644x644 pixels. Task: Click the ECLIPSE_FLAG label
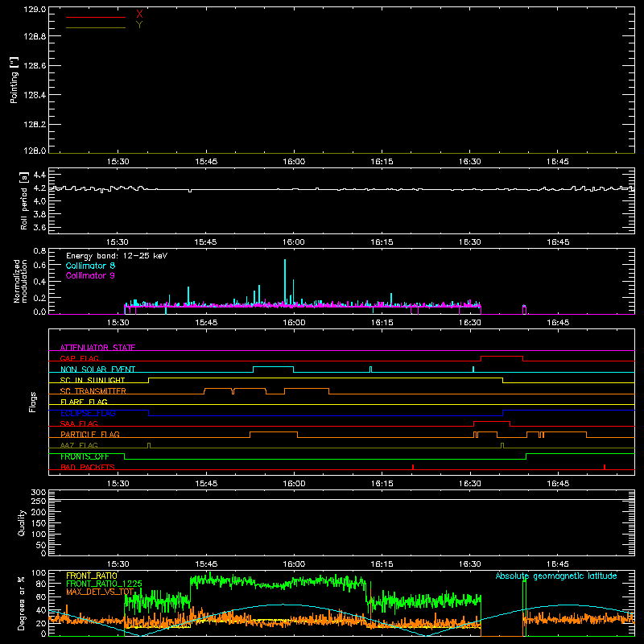click(88, 413)
